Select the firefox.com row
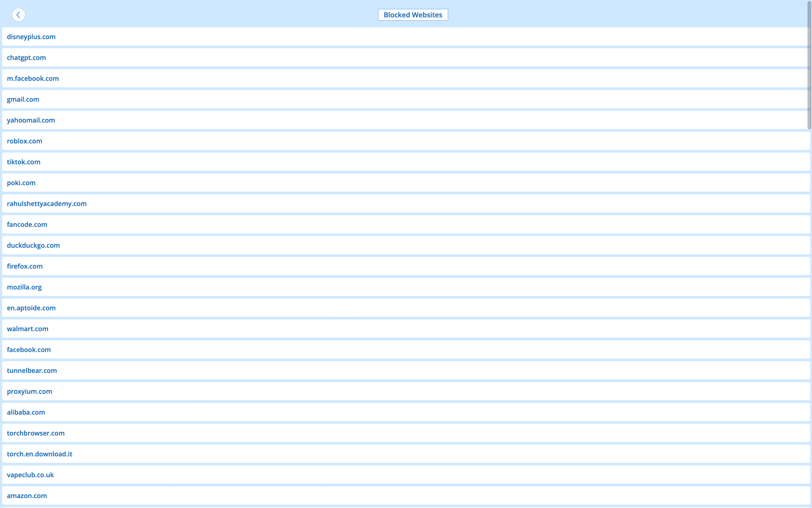812x508 pixels. (x=406, y=266)
